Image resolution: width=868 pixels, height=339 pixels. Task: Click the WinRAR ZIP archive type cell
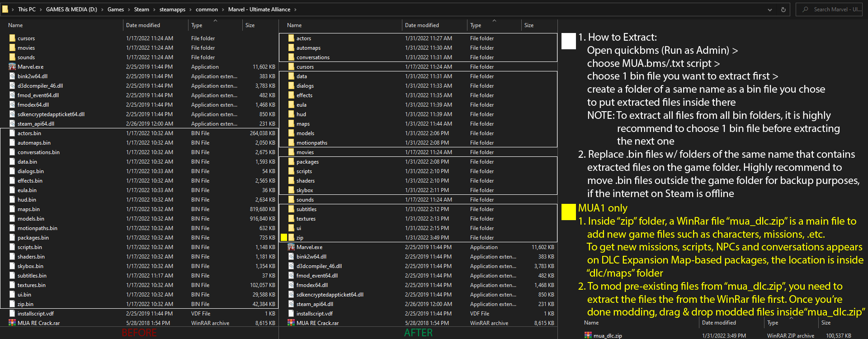click(791, 336)
